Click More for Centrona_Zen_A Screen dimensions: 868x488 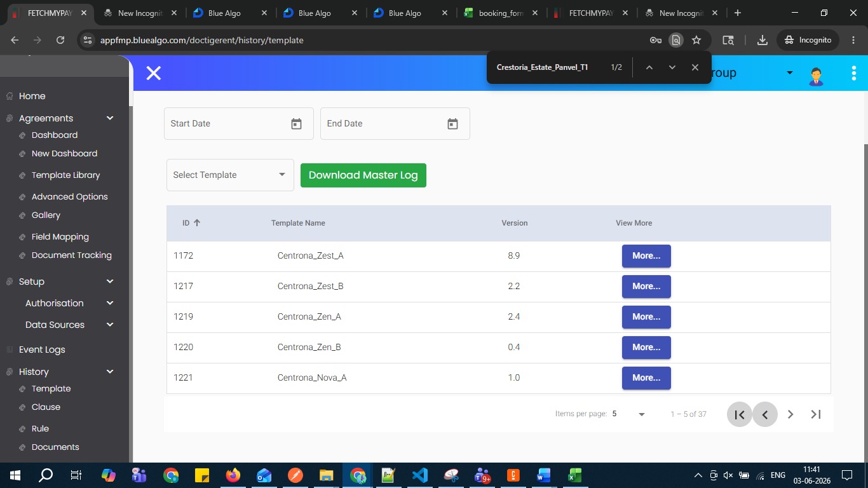click(x=646, y=317)
